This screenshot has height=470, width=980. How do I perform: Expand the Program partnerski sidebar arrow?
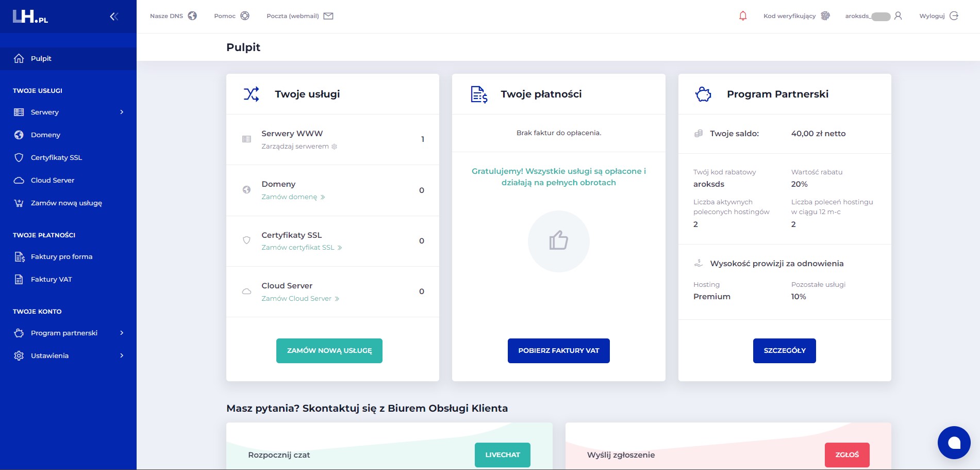click(x=122, y=333)
